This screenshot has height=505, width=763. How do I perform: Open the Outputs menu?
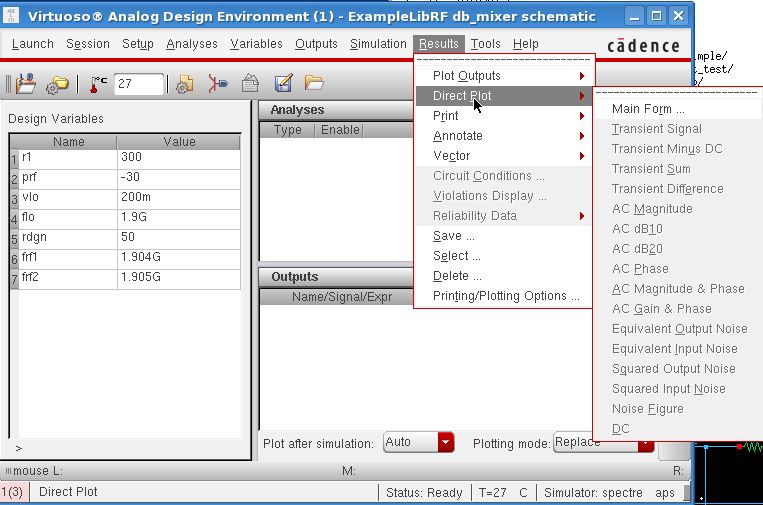pyautogui.click(x=316, y=44)
